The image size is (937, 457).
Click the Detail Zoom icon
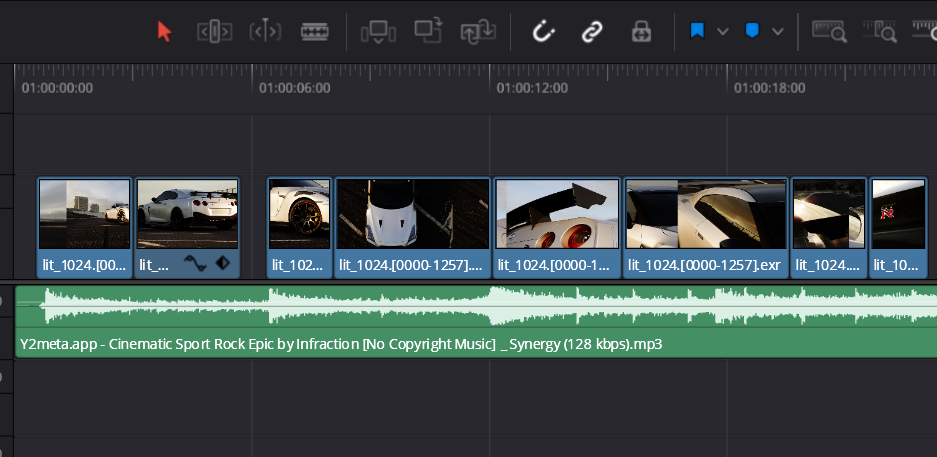pos(881,32)
